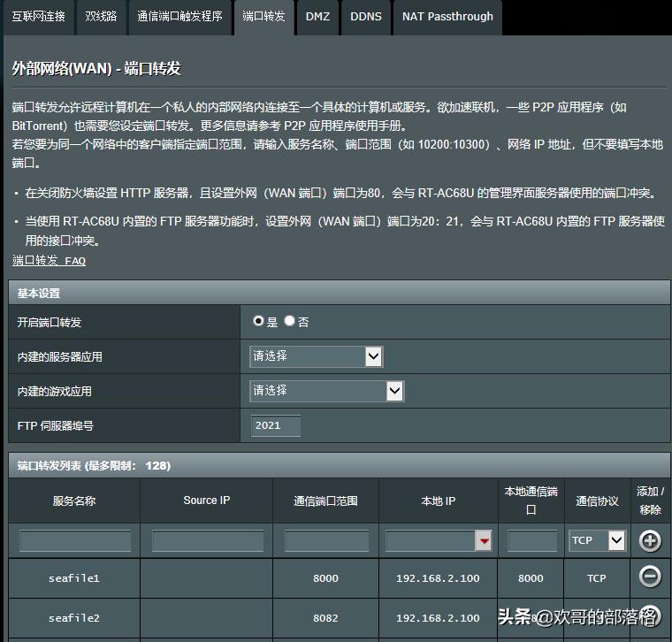The image size is (672, 642).
Task: Click the FTP 伺服器埠号 field
Action: point(276,425)
